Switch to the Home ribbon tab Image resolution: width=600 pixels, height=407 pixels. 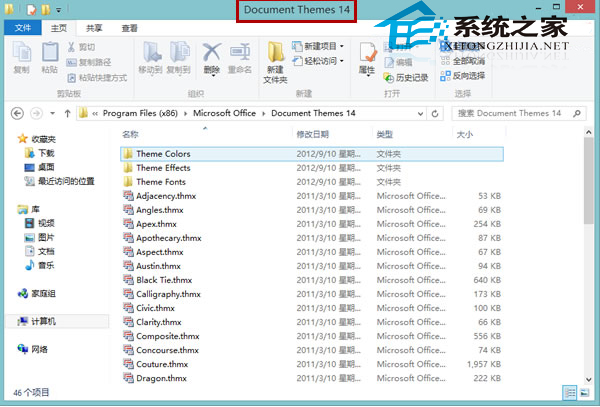click(x=59, y=28)
